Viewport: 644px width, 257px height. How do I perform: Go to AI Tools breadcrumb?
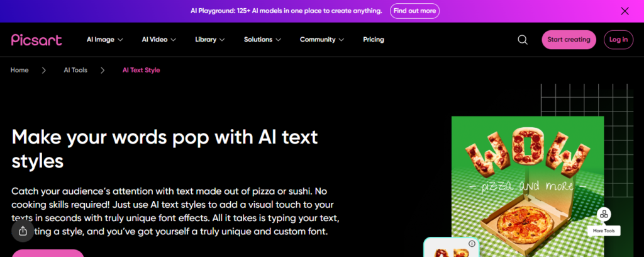click(75, 70)
